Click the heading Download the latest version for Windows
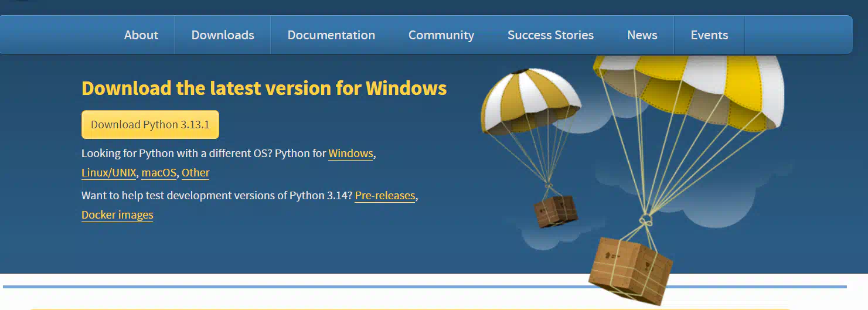Viewport: 868px width, 310px height. pos(264,88)
